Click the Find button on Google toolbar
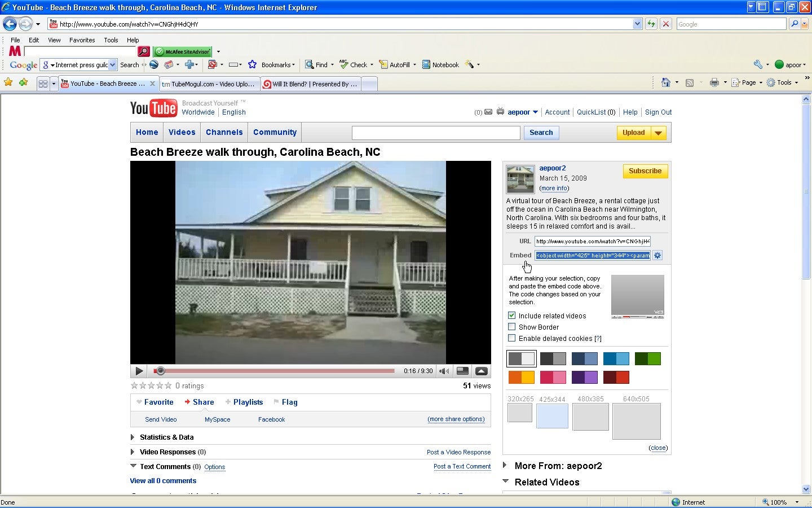 click(x=316, y=65)
